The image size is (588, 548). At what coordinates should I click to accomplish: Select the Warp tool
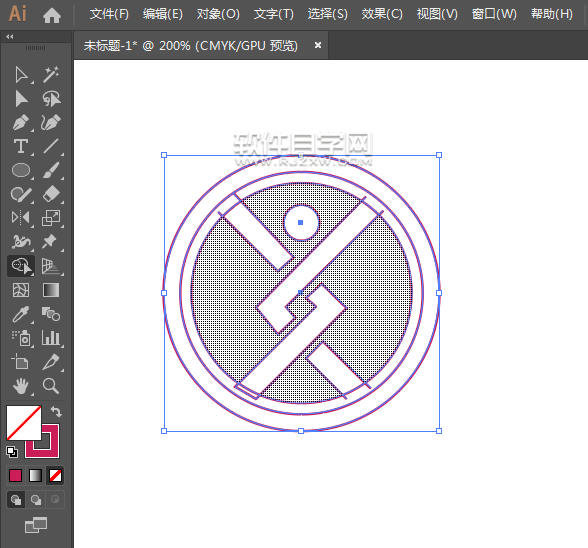pos(21,242)
